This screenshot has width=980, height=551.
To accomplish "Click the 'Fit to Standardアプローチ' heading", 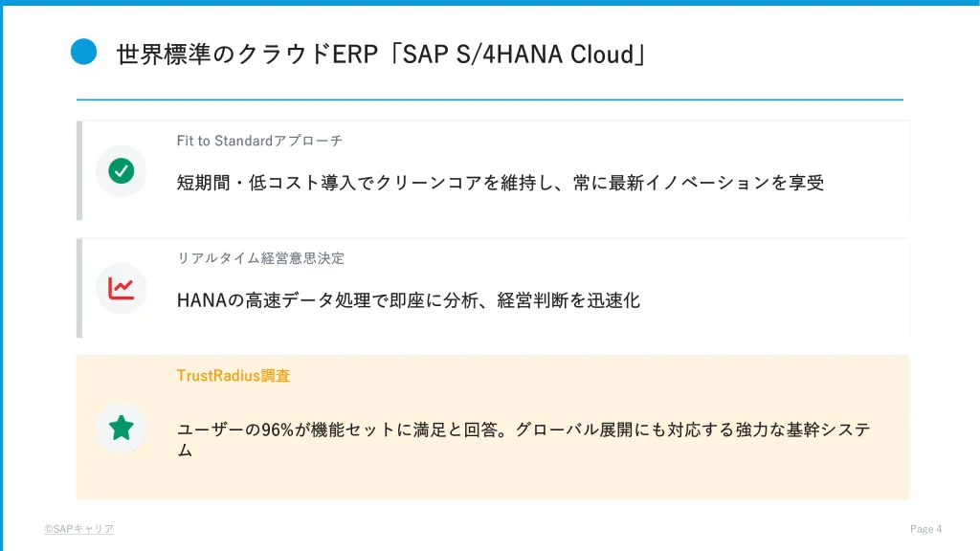I will 259,141.
